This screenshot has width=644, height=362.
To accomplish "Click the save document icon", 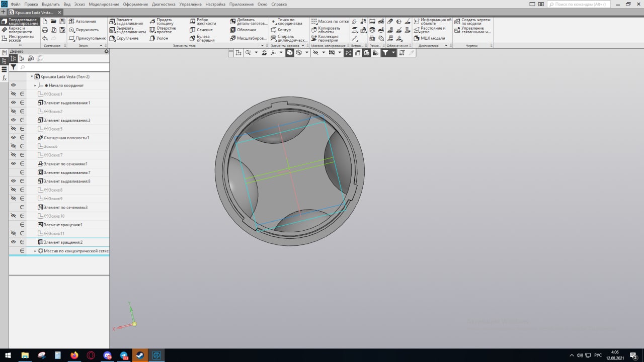I will 62,22.
